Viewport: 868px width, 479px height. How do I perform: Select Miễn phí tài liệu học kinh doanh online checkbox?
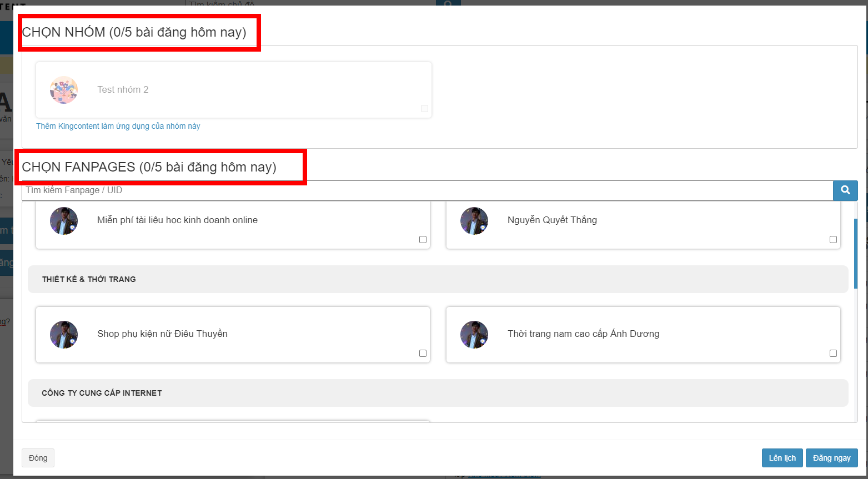(x=423, y=240)
